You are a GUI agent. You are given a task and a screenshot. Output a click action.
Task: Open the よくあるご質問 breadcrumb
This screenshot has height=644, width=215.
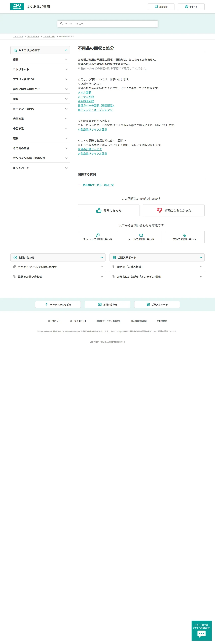click(x=49, y=36)
